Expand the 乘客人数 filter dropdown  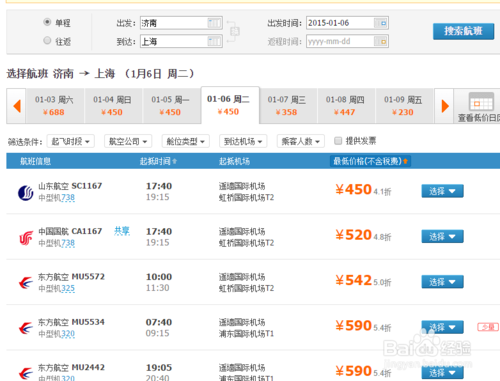pos(301,141)
